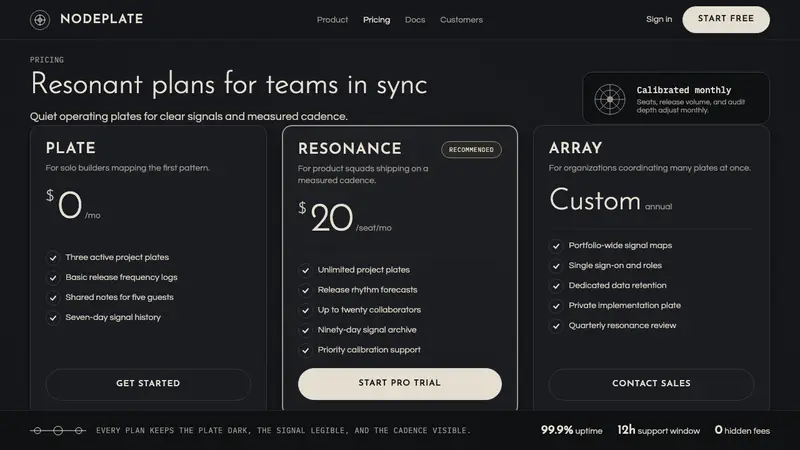This screenshot has height=450, width=800.
Task: Click check icon beside Quarterly resonance review
Action: coord(556,326)
